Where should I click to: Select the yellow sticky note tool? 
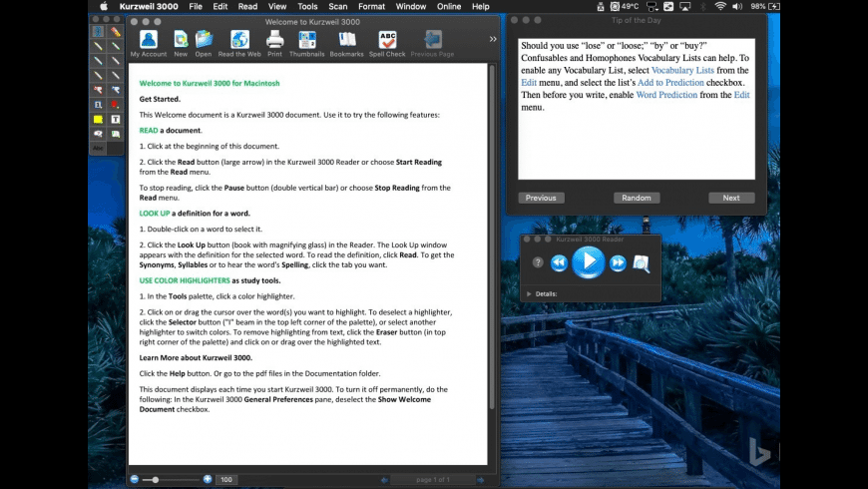(98, 119)
